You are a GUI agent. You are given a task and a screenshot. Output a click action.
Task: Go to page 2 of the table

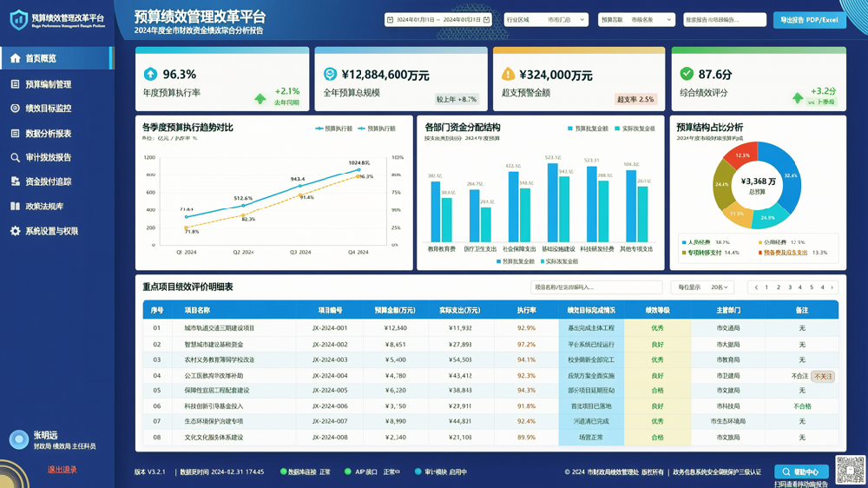[x=779, y=287]
